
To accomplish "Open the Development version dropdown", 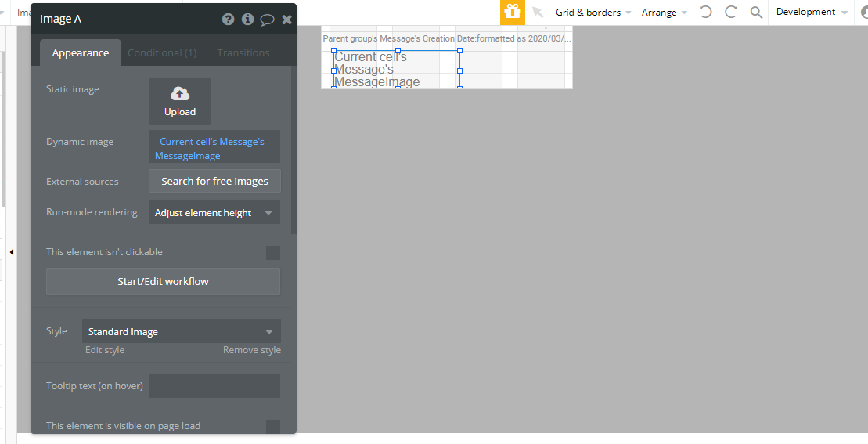I will pos(812,13).
